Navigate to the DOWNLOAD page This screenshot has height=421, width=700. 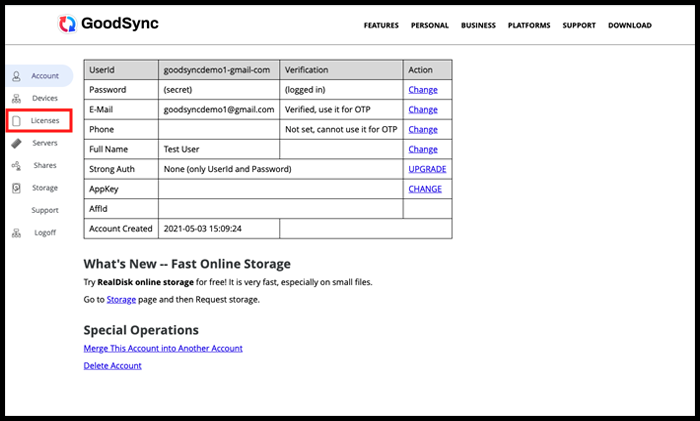pos(629,26)
